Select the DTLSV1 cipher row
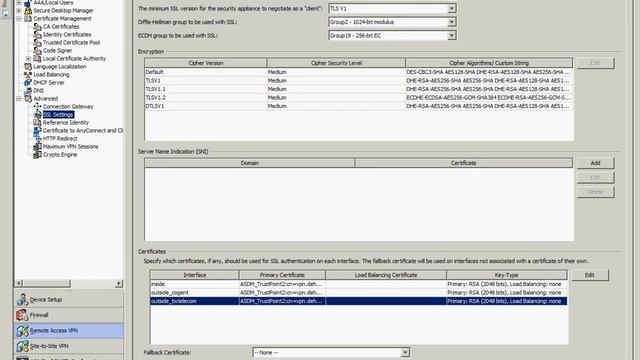Screen dimensions: 640x360 coord(358,106)
